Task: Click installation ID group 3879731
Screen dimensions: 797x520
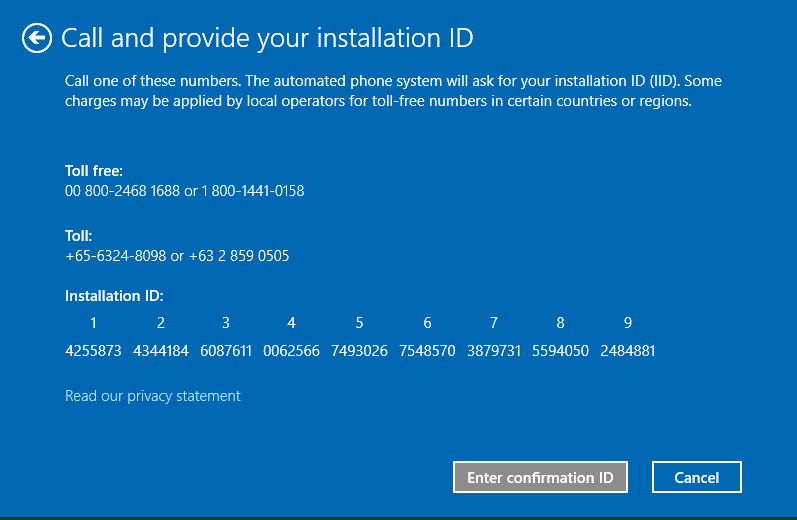Action: (494, 351)
